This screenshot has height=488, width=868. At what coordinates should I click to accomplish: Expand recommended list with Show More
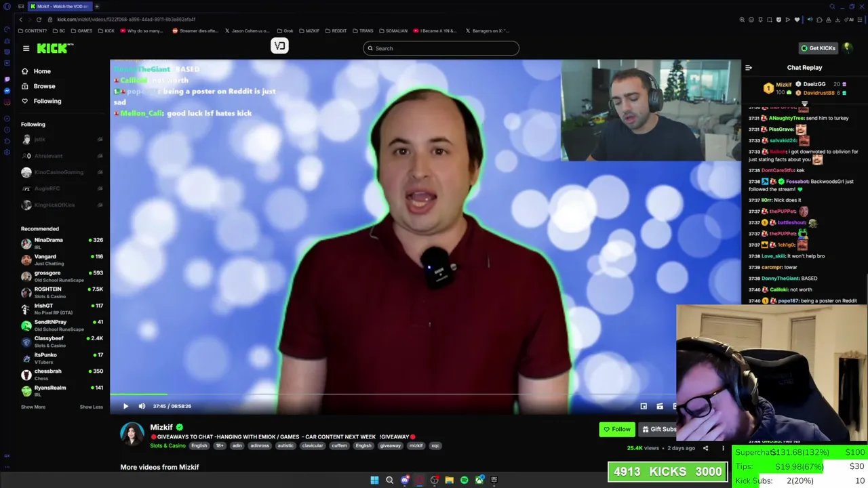(x=33, y=407)
